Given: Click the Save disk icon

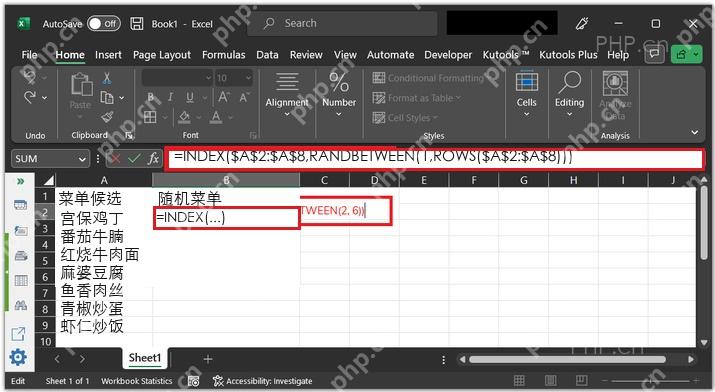Looking at the screenshot, I should (x=136, y=24).
